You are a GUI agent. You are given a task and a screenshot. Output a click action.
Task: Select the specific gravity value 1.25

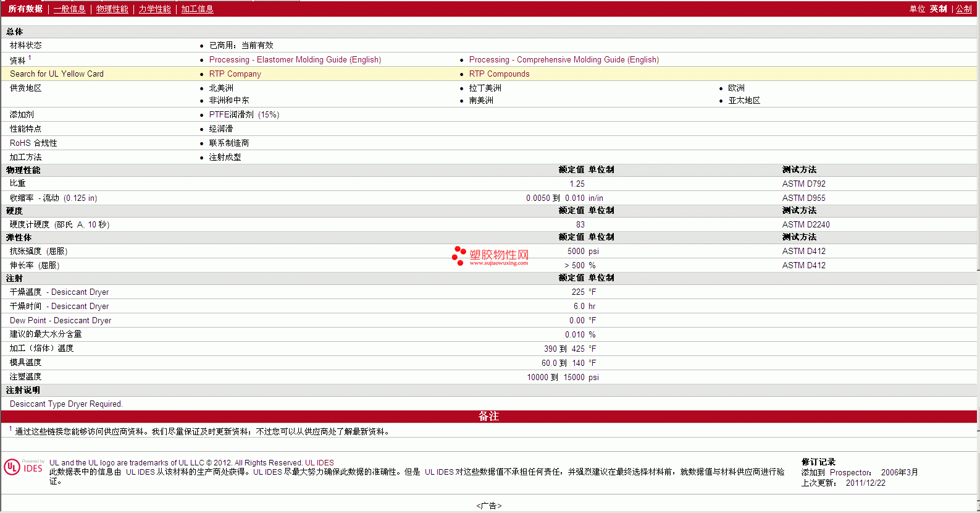point(577,184)
